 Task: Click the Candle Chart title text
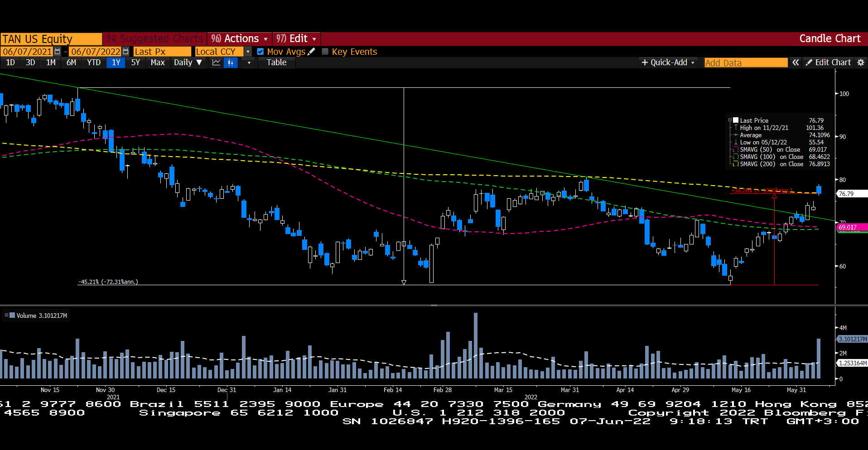coord(829,38)
